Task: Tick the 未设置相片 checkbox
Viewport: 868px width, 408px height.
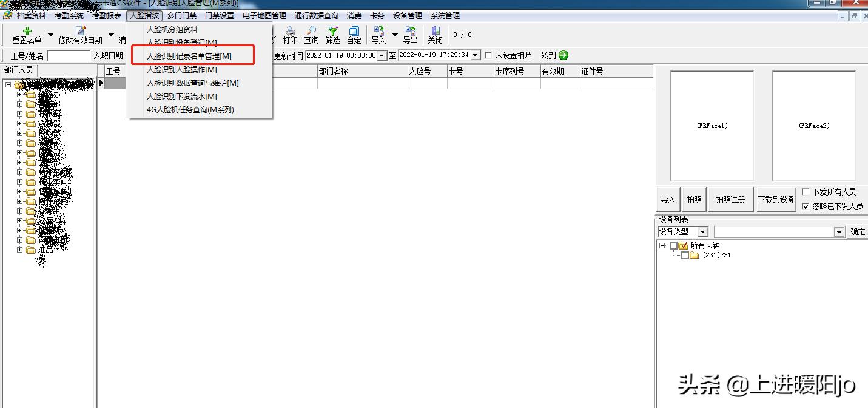Action: (488, 55)
